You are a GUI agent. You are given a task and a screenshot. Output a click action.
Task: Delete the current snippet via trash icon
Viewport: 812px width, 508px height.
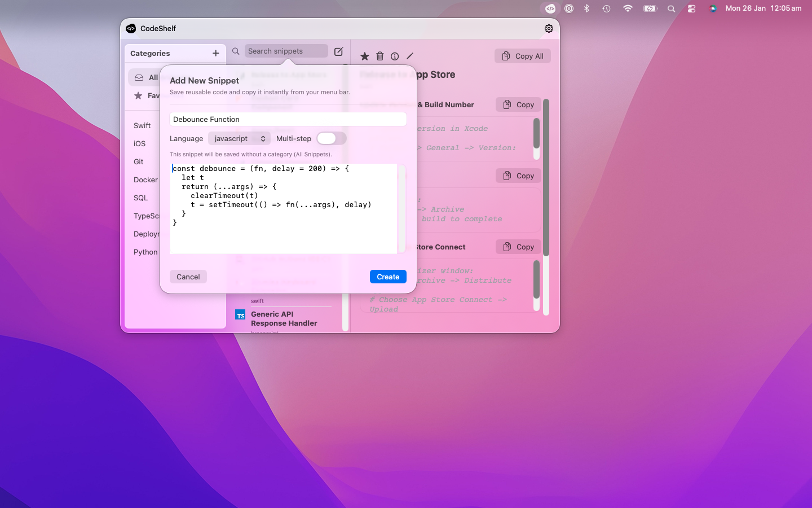379,56
